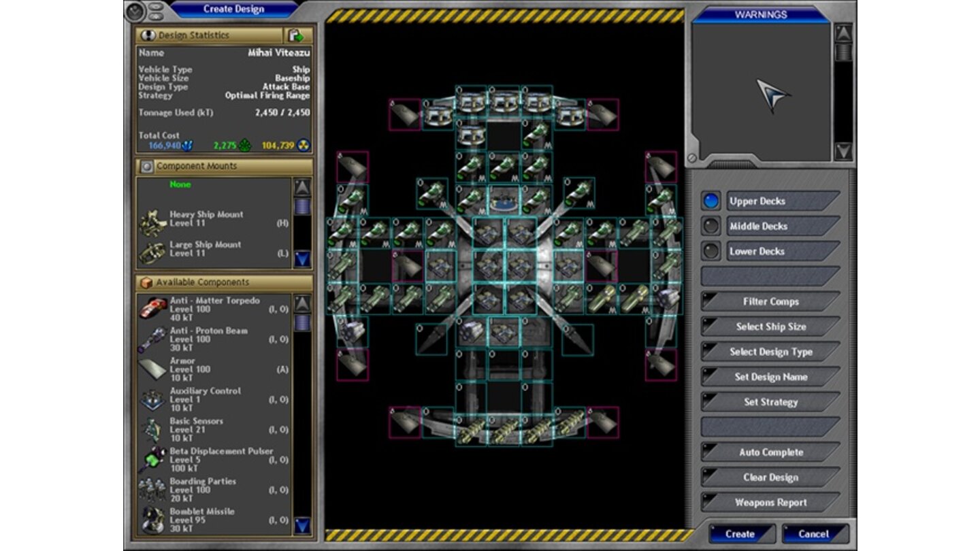Pick the Basic Sensors component icon
980x551 pixels.
pyautogui.click(x=152, y=429)
